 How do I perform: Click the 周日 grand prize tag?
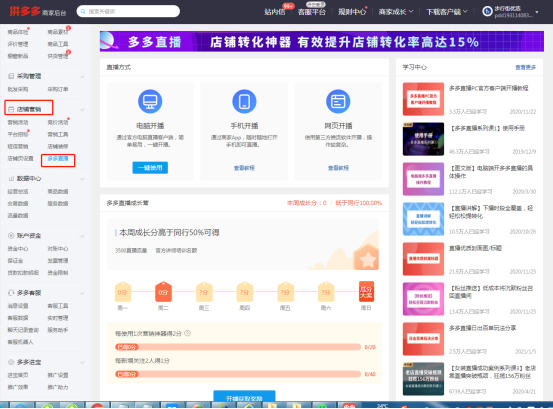click(x=366, y=292)
